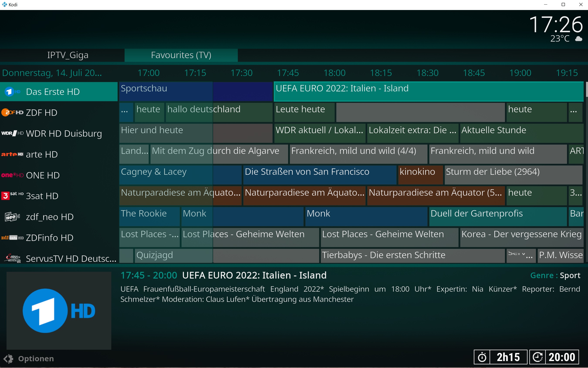Click the Kodi logo in title bar
This screenshot has width=588, height=368.
pos(4,4)
